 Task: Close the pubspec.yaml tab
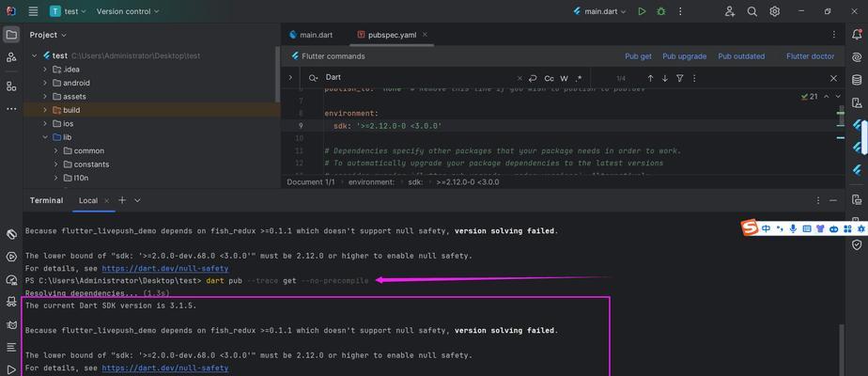(425, 35)
